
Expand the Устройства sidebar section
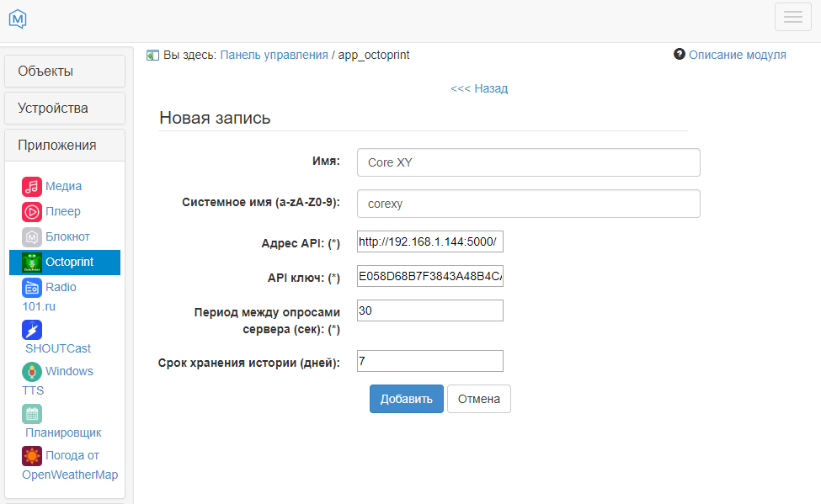(x=65, y=109)
